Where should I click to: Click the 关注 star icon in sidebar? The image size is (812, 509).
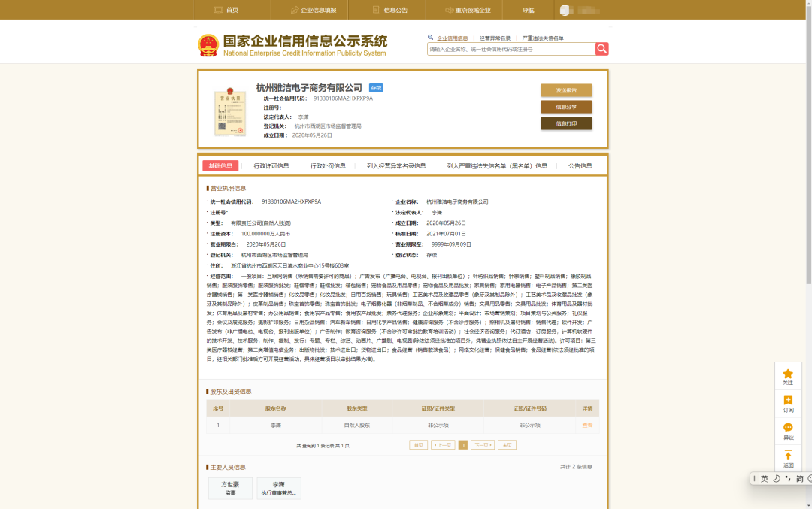click(788, 374)
